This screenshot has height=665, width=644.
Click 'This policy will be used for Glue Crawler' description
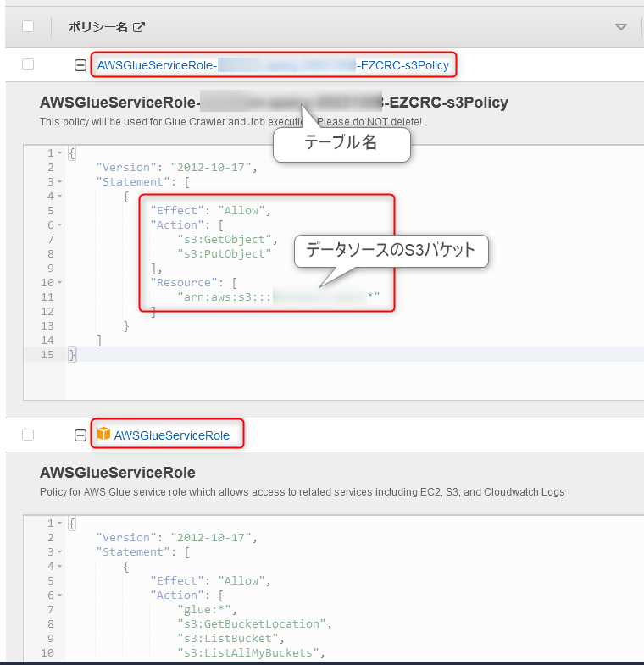pyautogui.click(x=230, y=122)
